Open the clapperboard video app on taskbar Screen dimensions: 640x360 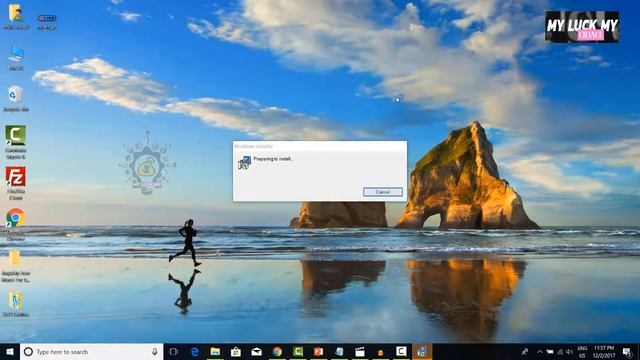(360, 351)
